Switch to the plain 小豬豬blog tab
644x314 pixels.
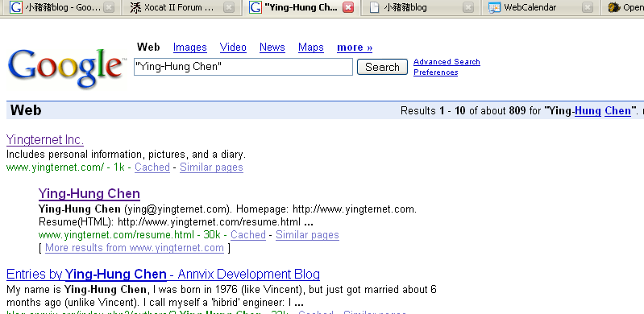(421, 7)
